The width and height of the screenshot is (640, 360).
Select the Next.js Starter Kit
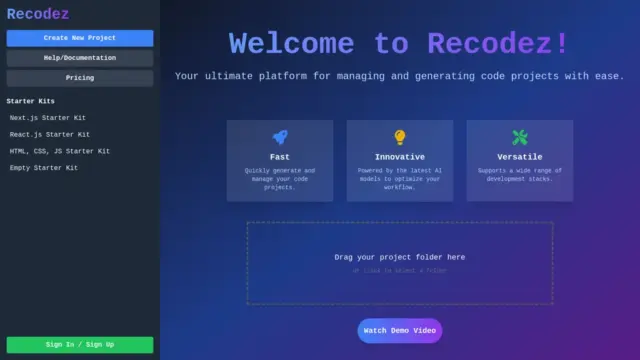click(x=48, y=118)
